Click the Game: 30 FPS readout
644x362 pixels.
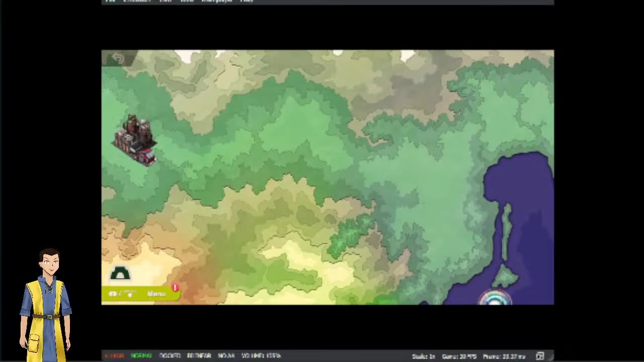tap(459, 356)
